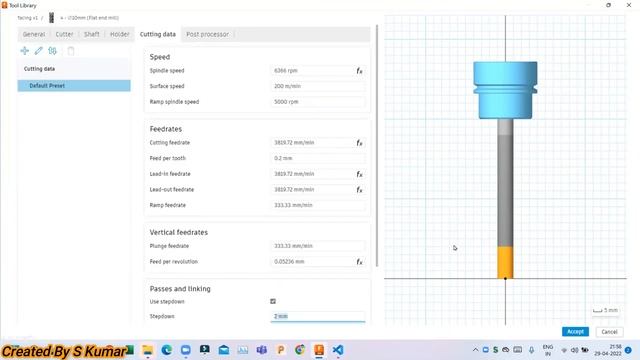Open the Chrome icon in taskbar

coord(300,350)
